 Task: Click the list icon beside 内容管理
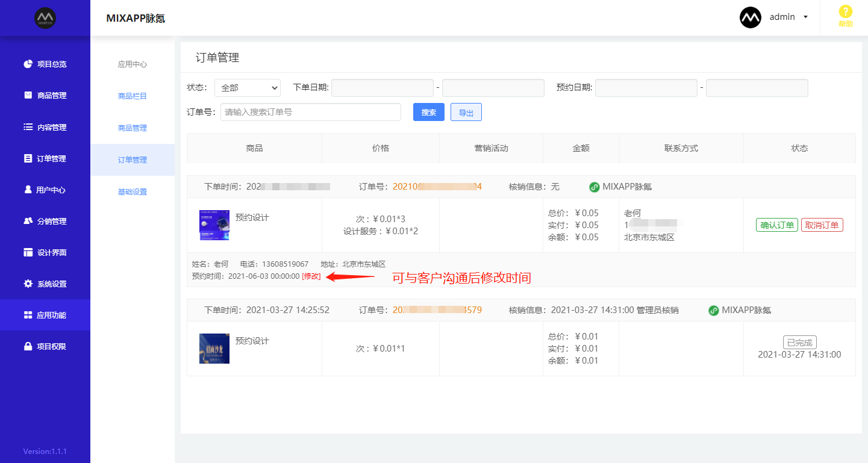coord(28,127)
